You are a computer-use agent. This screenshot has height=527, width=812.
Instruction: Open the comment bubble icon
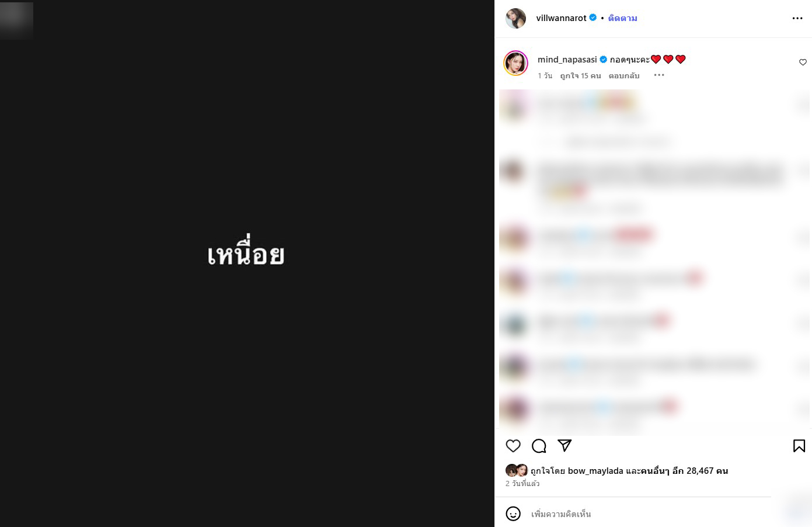click(539, 446)
